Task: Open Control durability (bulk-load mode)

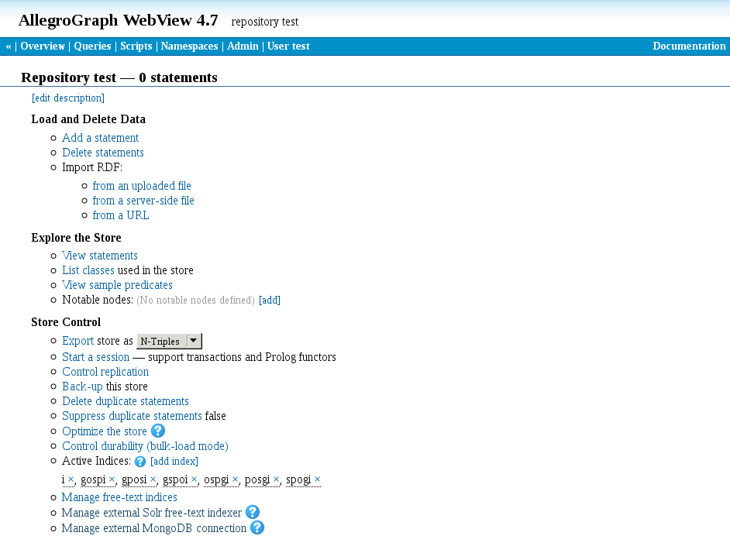Action: (145, 446)
